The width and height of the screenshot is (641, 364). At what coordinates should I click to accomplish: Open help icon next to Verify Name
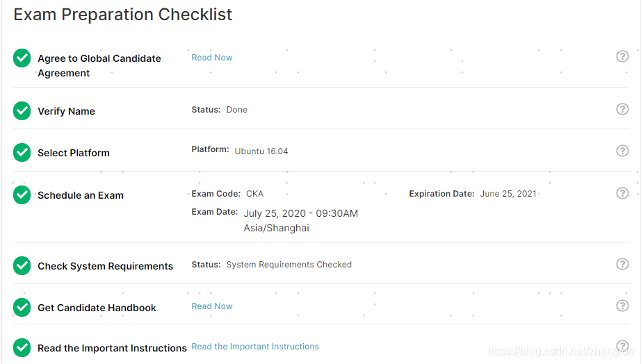pyautogui.click(x=622, y=109)
